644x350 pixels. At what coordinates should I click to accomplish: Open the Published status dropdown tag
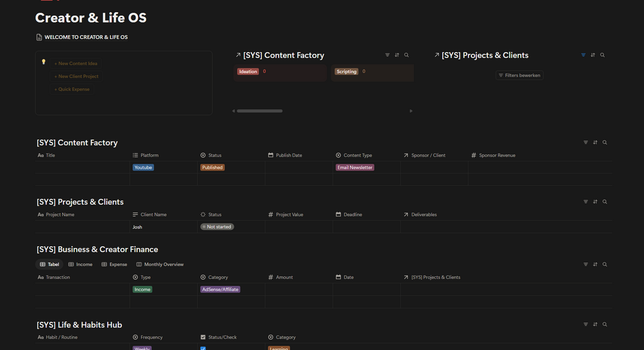(x=213, y=167)
